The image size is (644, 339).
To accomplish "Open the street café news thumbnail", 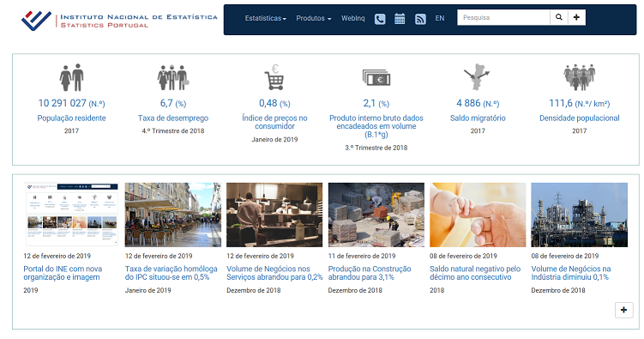I will (x=173, y=215).
